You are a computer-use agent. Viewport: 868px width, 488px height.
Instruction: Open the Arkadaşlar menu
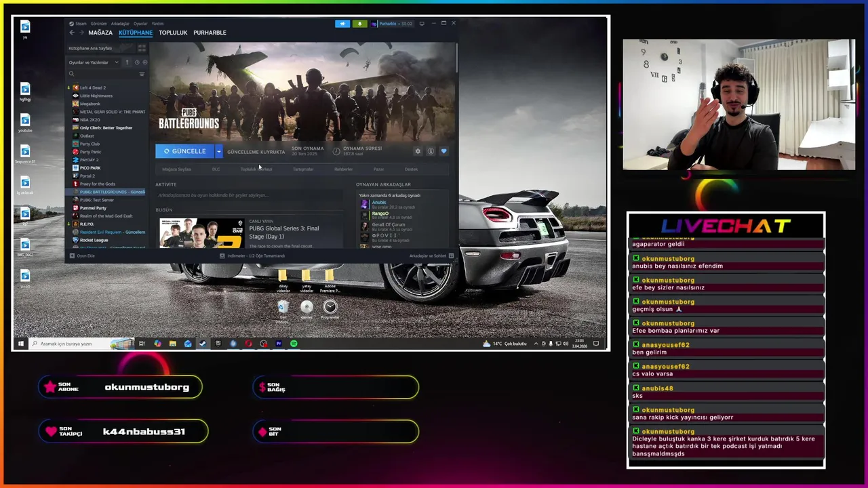tap(120, 24)
